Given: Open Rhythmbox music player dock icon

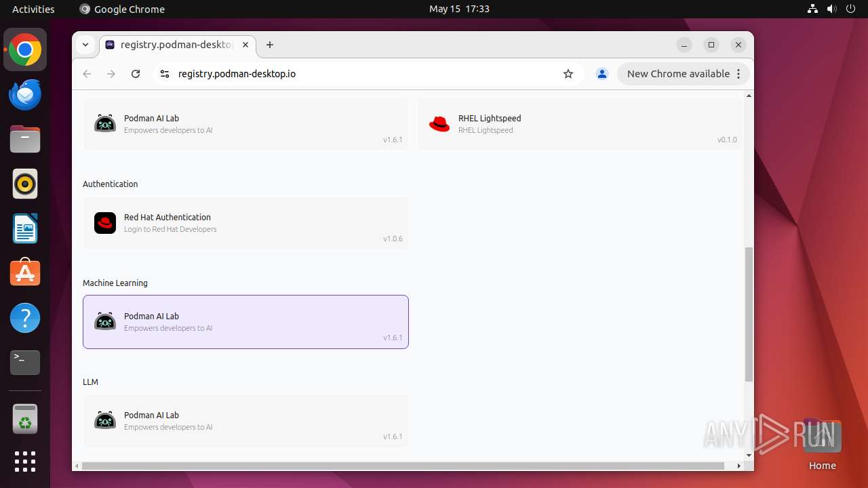Looking at the screenshot, I should tap(25, 184).
